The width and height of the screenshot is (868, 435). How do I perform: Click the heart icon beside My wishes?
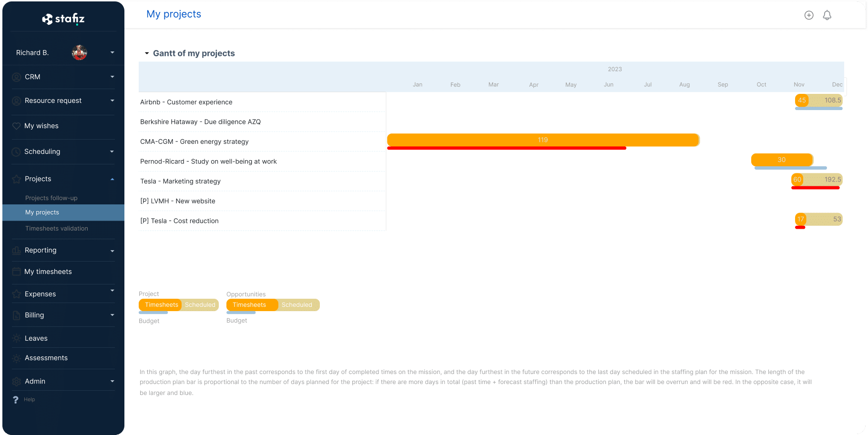click(16, 126)
